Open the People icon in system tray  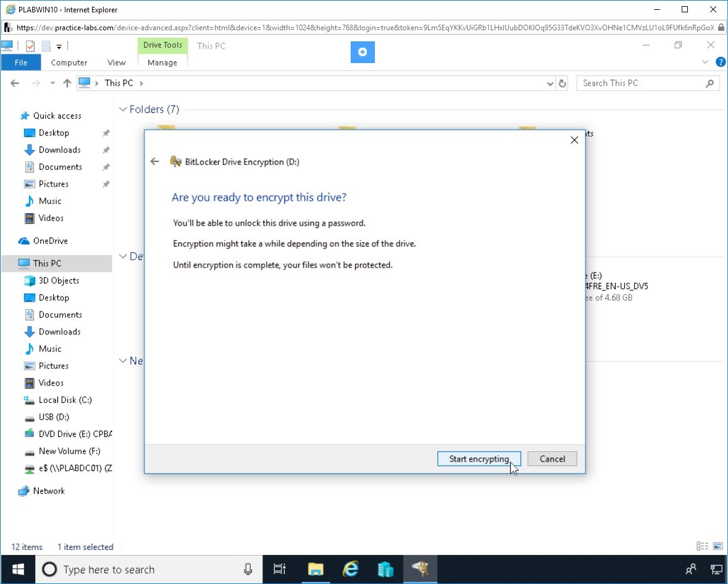[x=691, y=569]
